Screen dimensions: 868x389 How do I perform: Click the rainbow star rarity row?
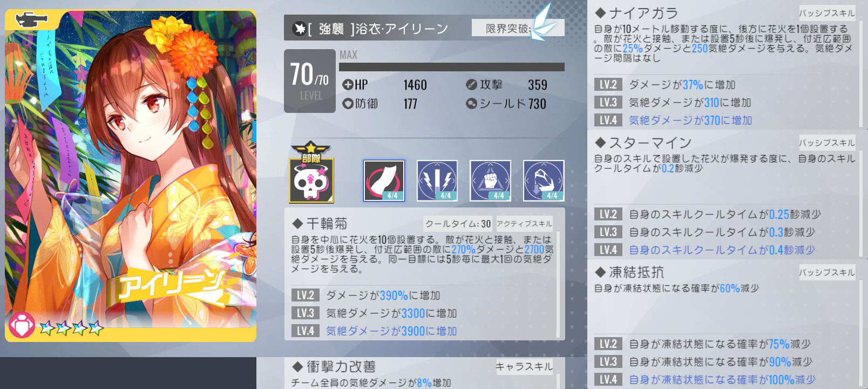tap(72, 327)
